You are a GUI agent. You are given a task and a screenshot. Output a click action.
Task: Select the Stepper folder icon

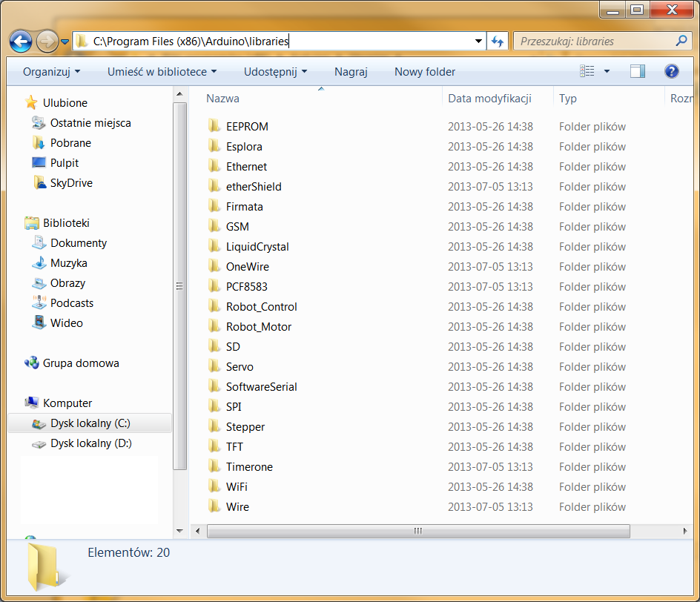[x=214, y=426]
